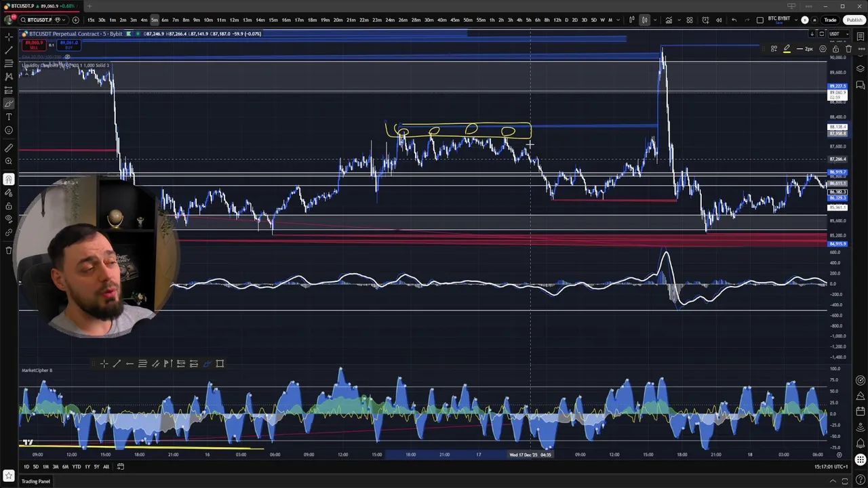This screenshot has height=488, width=868.
Task: Delete the selected drawing via floating trash icon
Action: tap(848, 49)
